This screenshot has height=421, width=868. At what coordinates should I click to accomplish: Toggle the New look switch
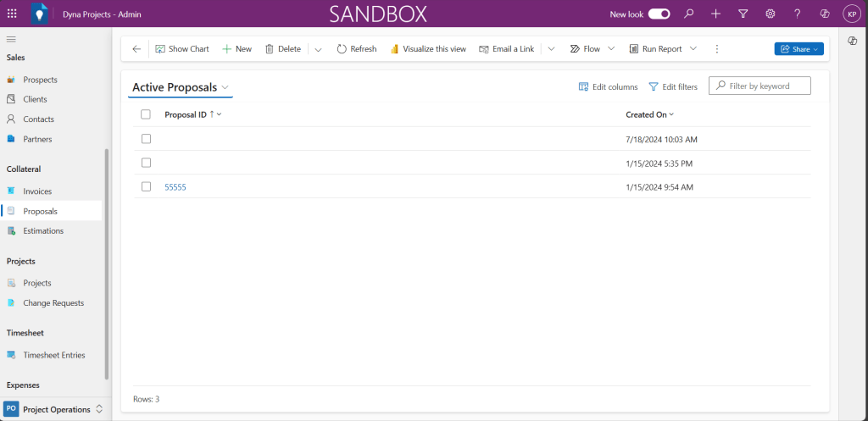click(x=659, y=14)
